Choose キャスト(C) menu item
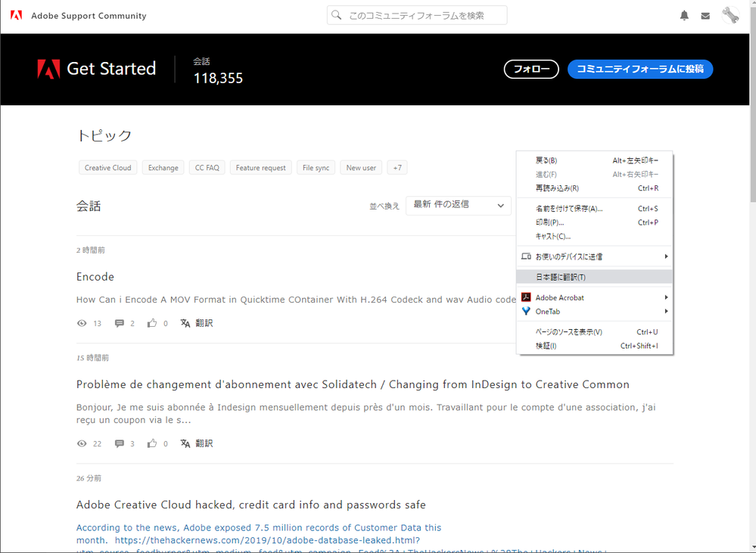This screenshot has height=553, width=756. point(594,236)
